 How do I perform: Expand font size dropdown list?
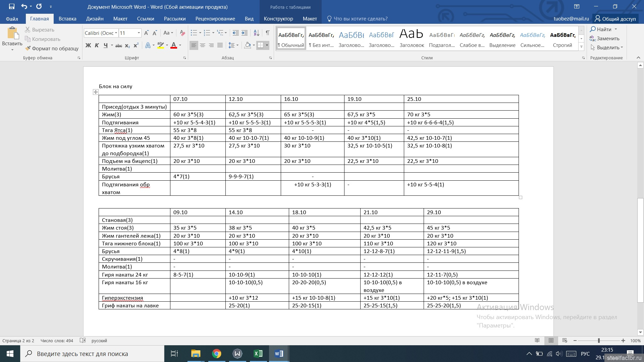139,33
